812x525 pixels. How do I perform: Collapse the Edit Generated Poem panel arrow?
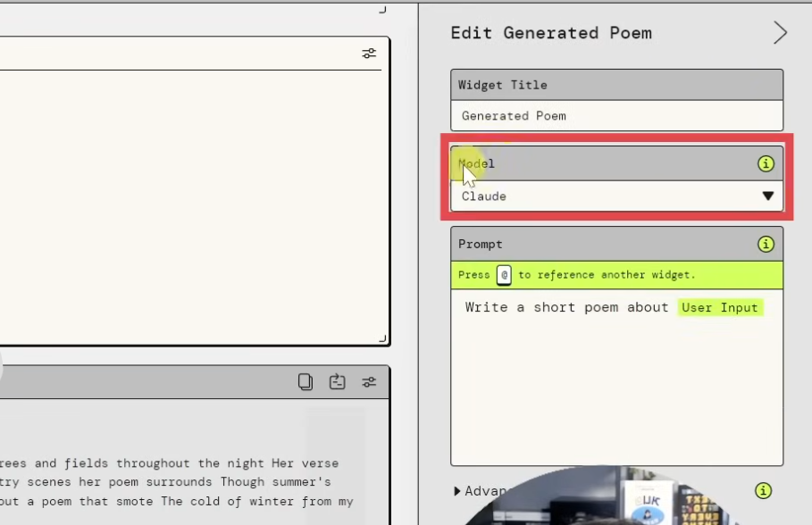(780, 33)
